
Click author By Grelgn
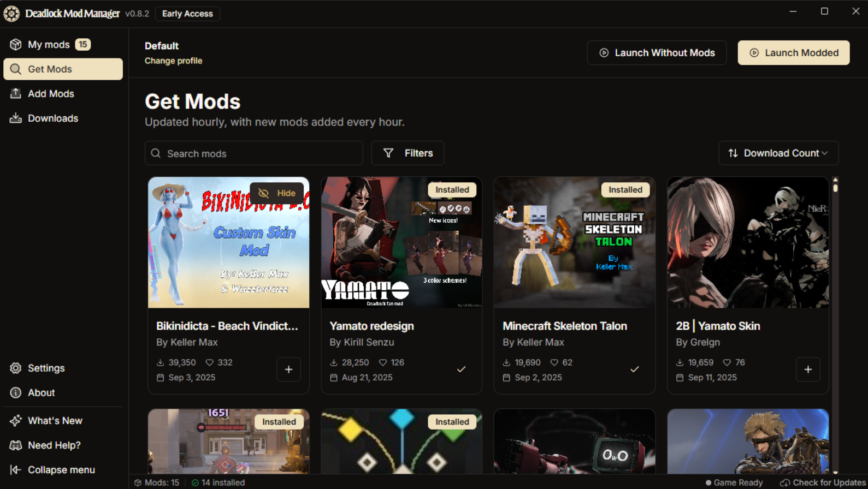point(698,342)
